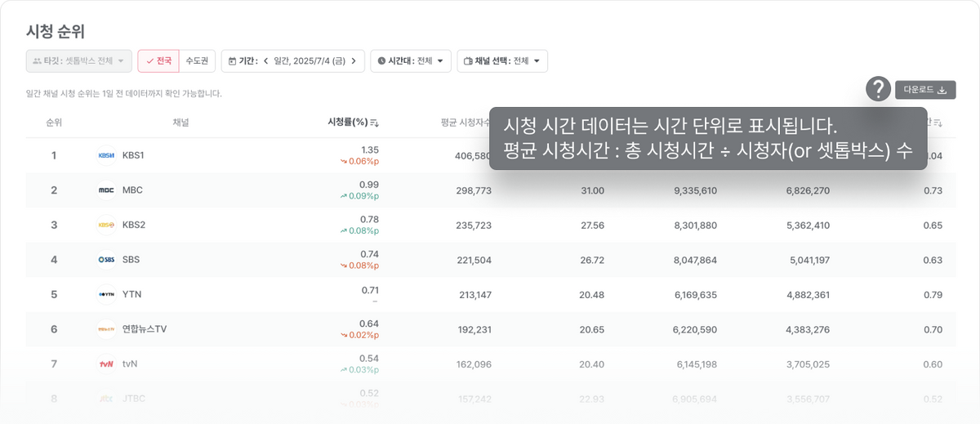Click tvN rating value 0.54
980x424 pixels.
click(x=369, y=359)
